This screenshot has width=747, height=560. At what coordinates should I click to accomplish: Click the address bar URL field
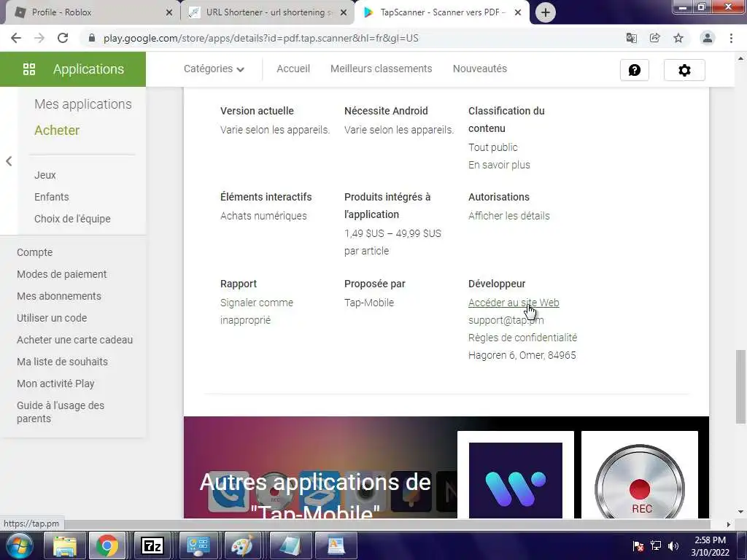coord(352,38)
